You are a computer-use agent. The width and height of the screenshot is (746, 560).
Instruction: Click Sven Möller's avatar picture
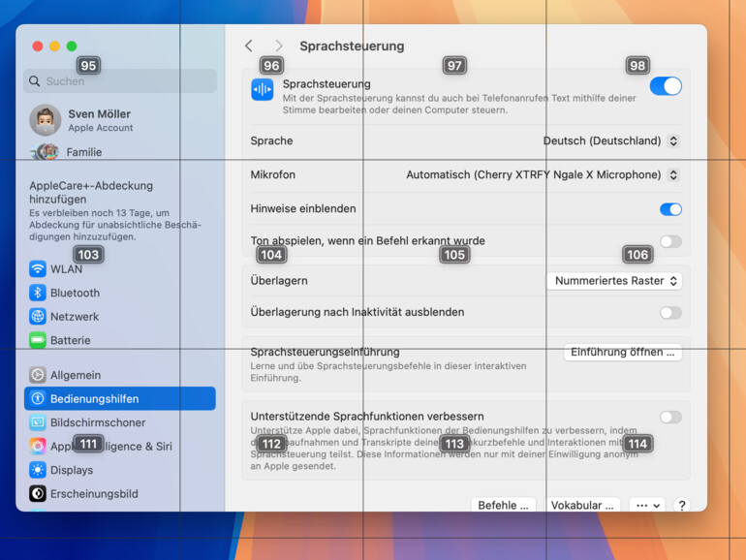46,120
